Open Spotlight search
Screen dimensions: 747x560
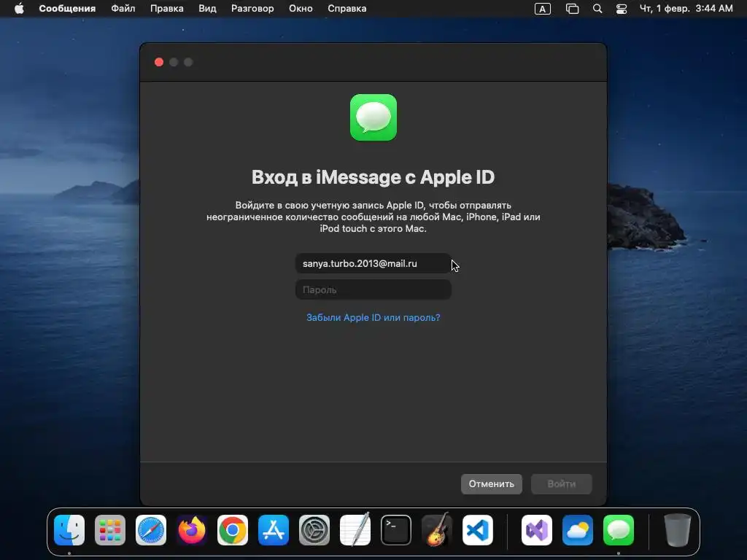pyautogui.click(x=597, y=9)
